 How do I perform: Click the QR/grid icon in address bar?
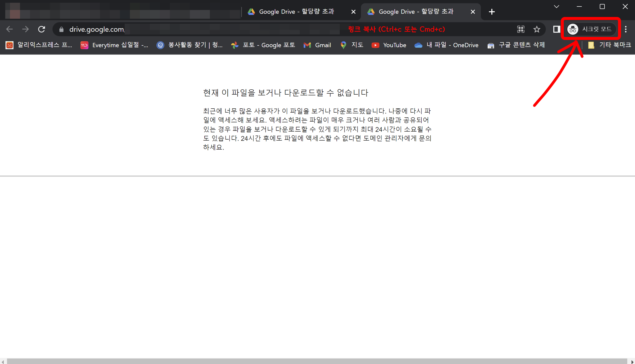(520, 29)
